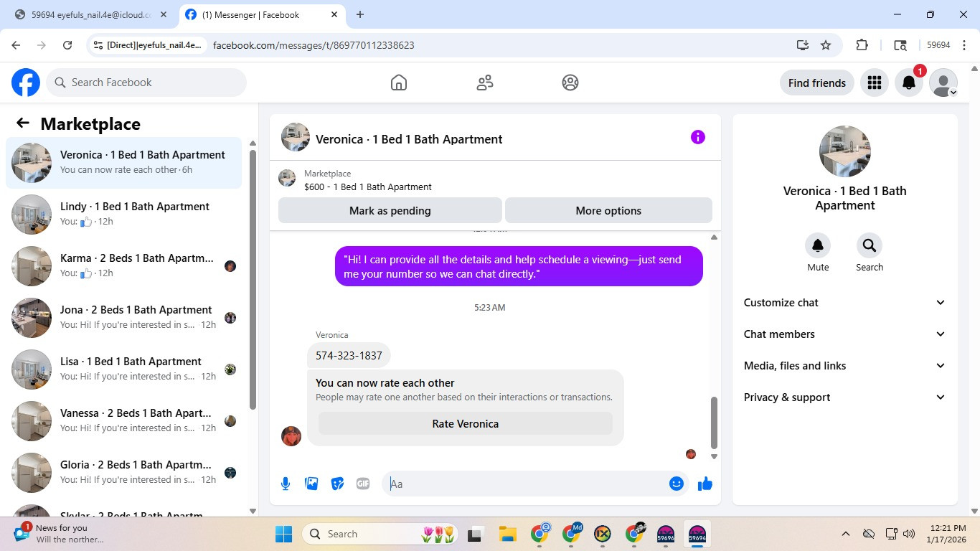The image size is (980, 551).
Task: Open News for you widget
Action: [x=61, y=534]
